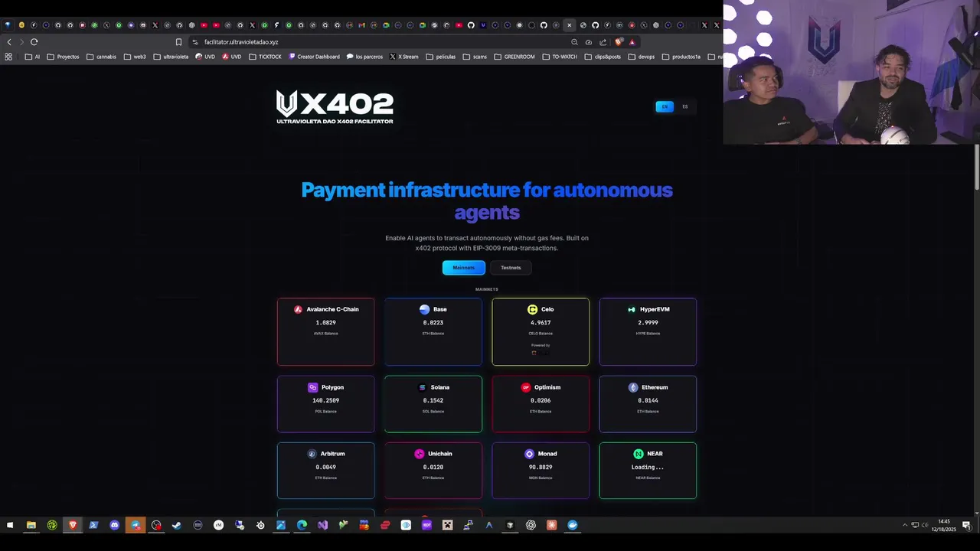Screen dimensions: 980x551
Task: Select the Mainnets tab
Action: (463, 268)
